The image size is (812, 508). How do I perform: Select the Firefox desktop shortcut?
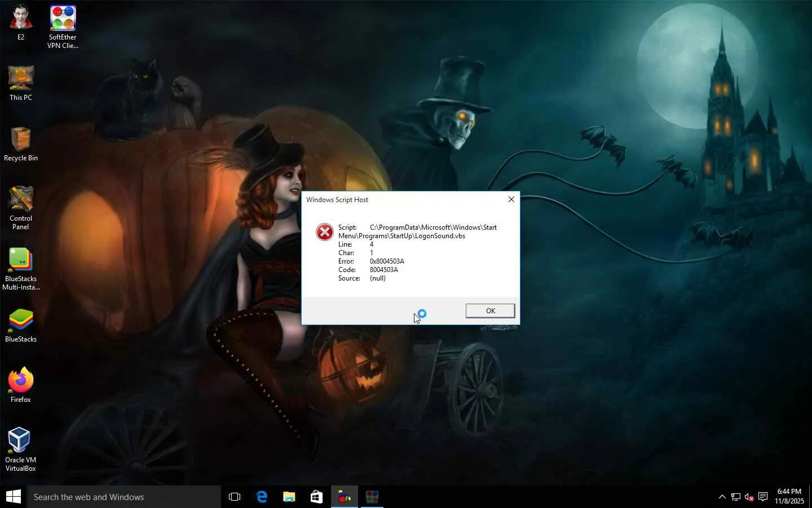point(21,385)
